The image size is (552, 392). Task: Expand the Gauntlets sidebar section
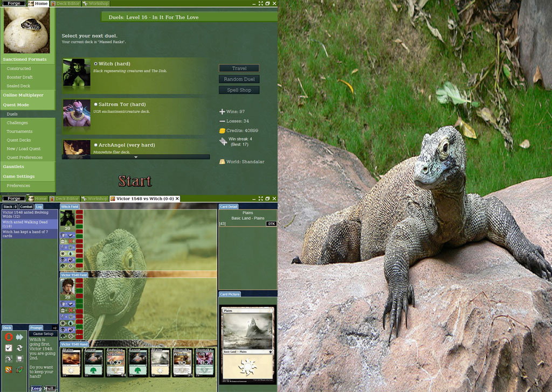click(13, 167)
